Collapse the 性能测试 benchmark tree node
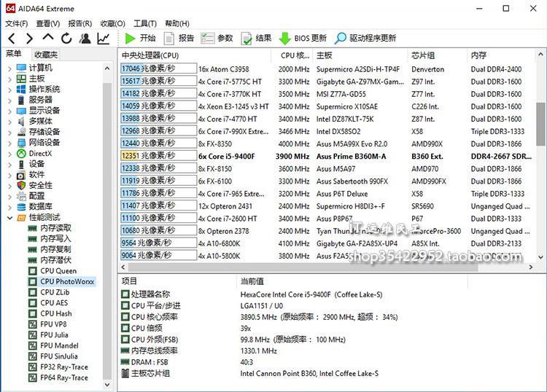Screen dimensions: 547x392 point(9,217)
